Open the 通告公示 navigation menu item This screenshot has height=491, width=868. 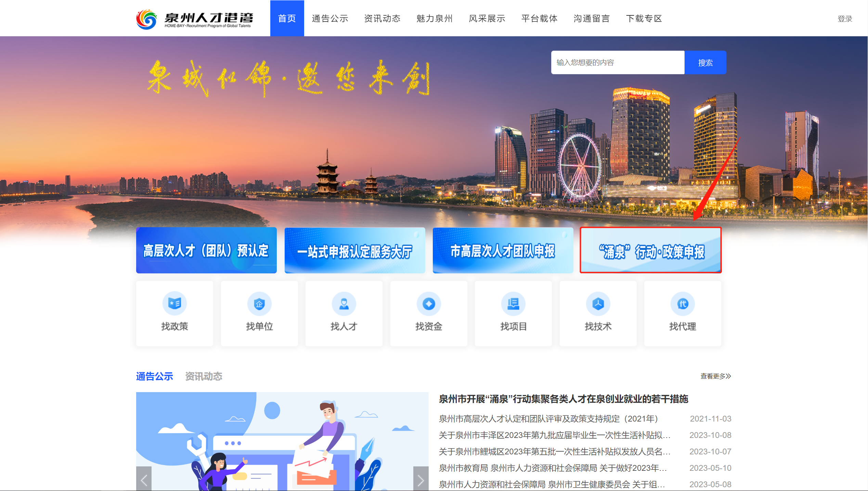(x=330, y=18)
